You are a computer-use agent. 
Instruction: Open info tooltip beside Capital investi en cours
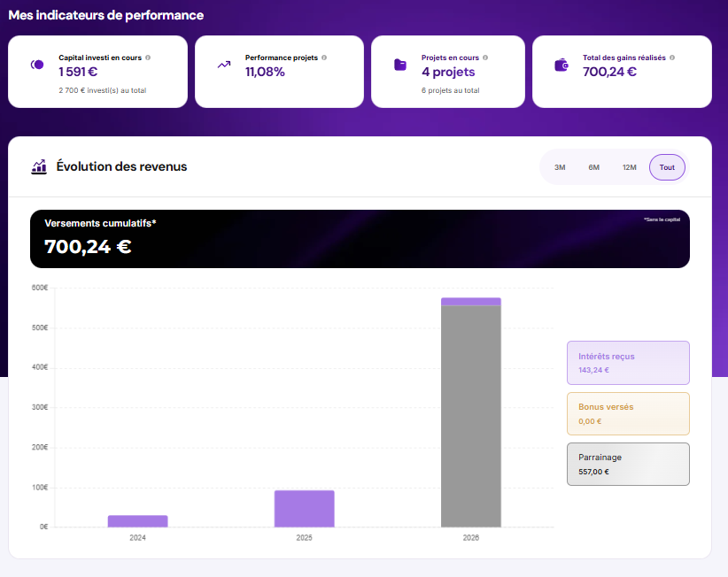148,58
